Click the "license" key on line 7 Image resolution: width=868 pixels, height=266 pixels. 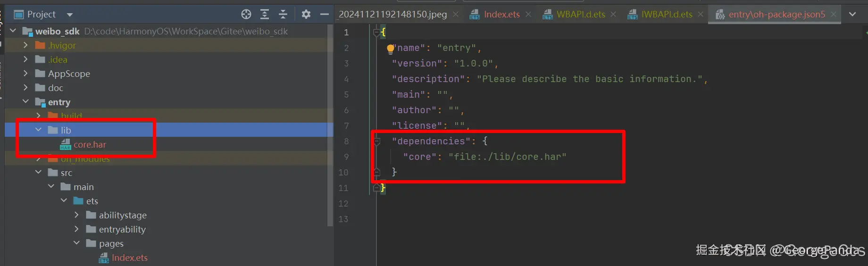tap(417, 125)
